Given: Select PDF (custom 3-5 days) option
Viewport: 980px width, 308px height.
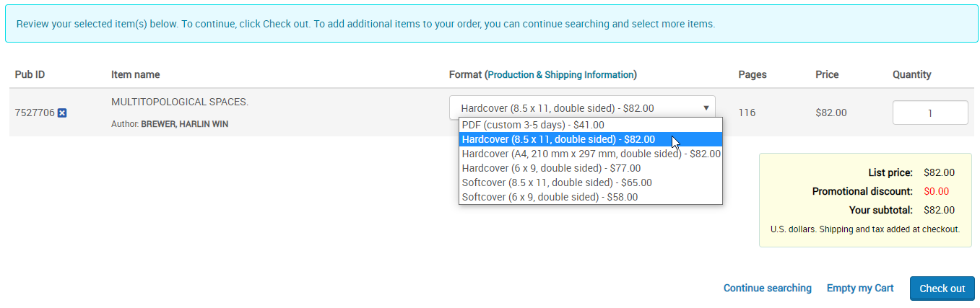Looking at the screenshot, I should click(x=533, y=125).
